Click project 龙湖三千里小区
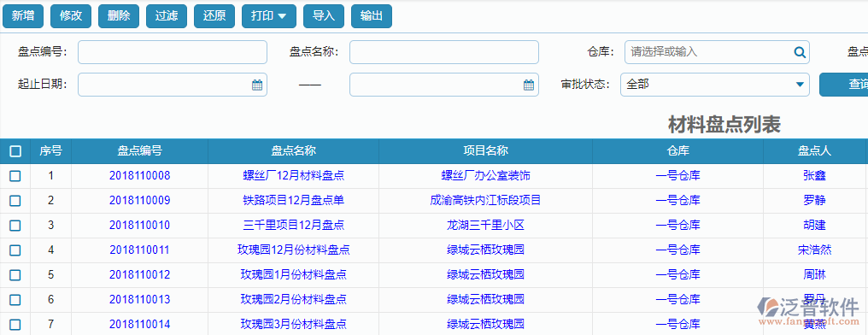Screen dimensions: 868x335 click(x=485, y=226)
